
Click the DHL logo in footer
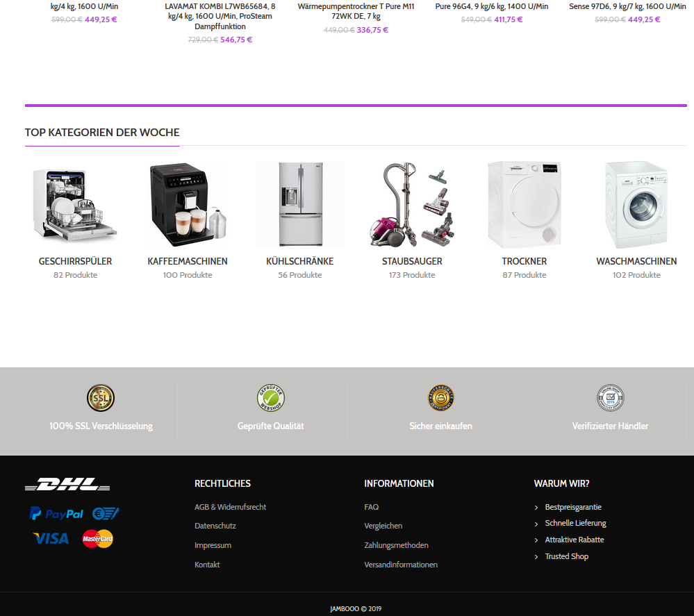67,484
